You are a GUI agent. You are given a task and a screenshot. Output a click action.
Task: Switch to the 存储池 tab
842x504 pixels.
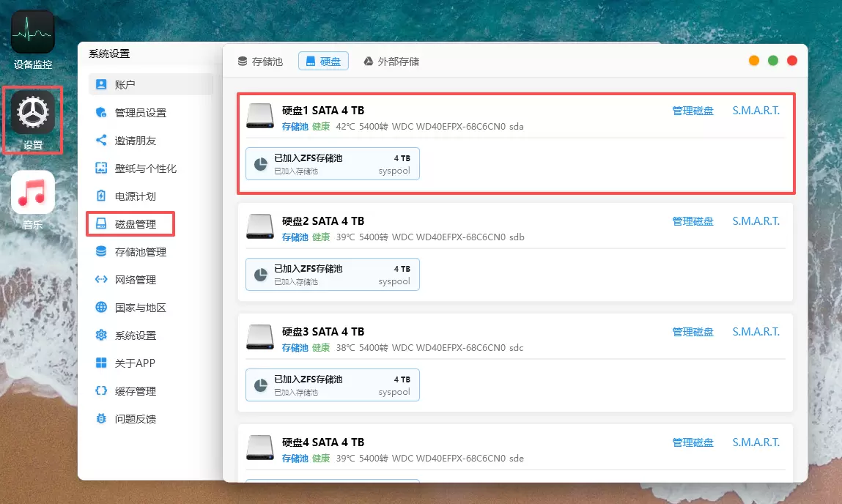pos(260,62)
